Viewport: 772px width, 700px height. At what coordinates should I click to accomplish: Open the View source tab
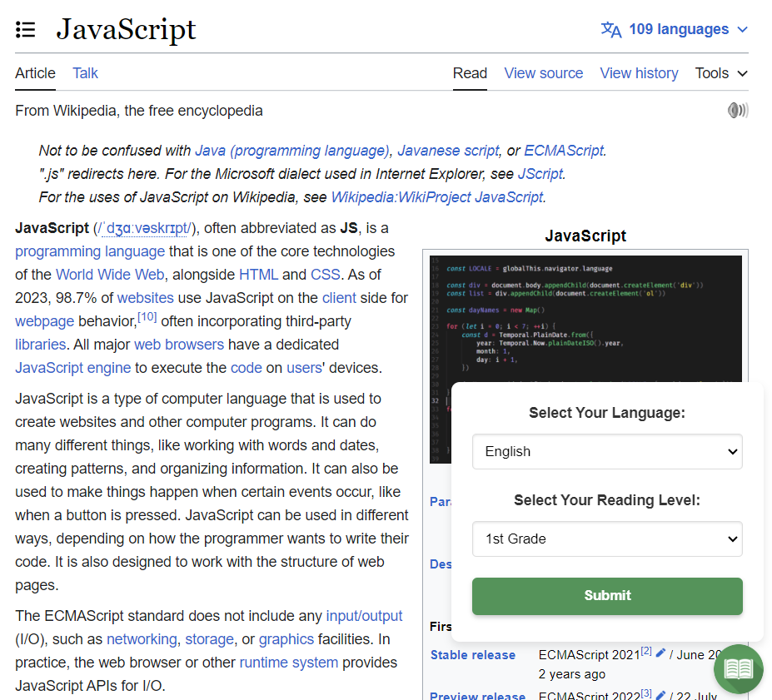click(543, 73)
